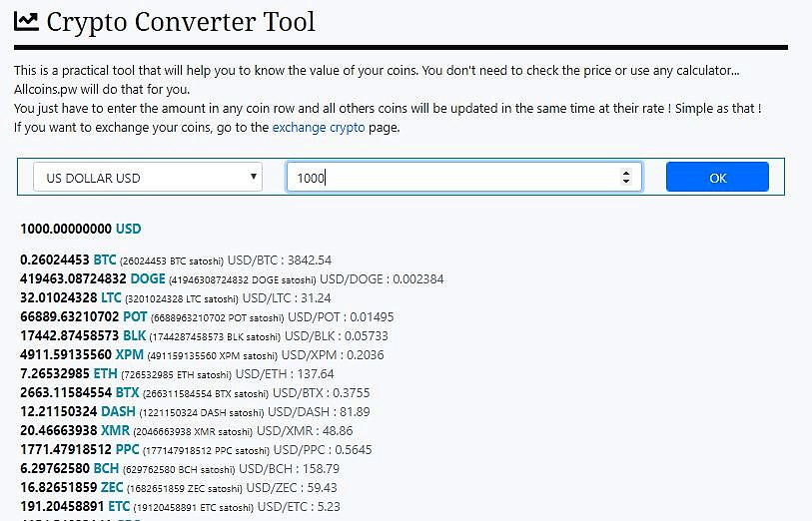The image size is (812, 521).
Task: Select the BTC coin link
Action: pos(105,260)
